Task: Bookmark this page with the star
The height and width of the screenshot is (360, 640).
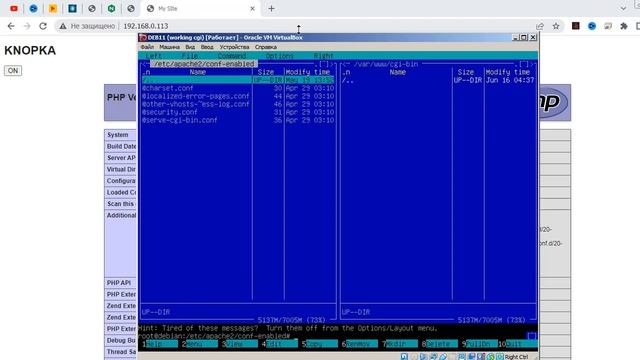Action: pos(556,26)
